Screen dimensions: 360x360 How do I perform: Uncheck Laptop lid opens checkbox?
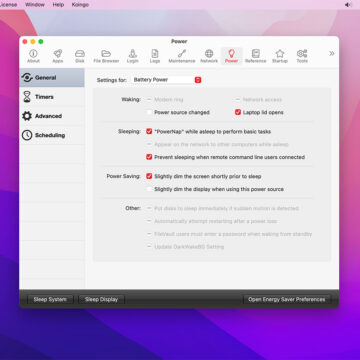click(238, 112)
